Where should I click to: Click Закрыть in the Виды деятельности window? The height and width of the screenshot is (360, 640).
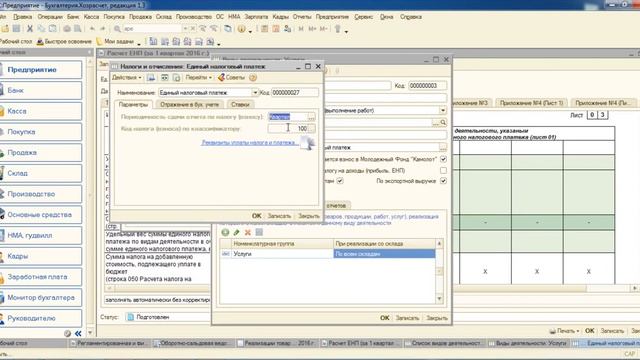(437, 318)
